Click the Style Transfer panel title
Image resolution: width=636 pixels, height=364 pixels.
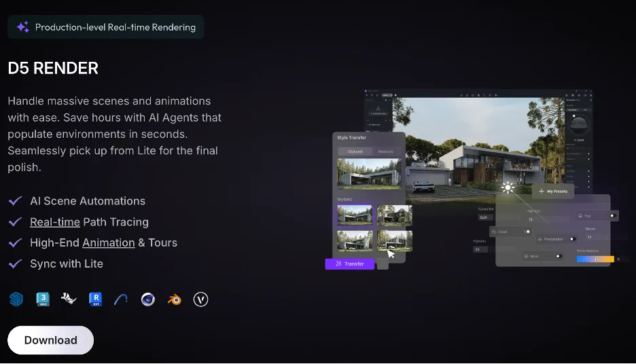click(x=352, y=137)
